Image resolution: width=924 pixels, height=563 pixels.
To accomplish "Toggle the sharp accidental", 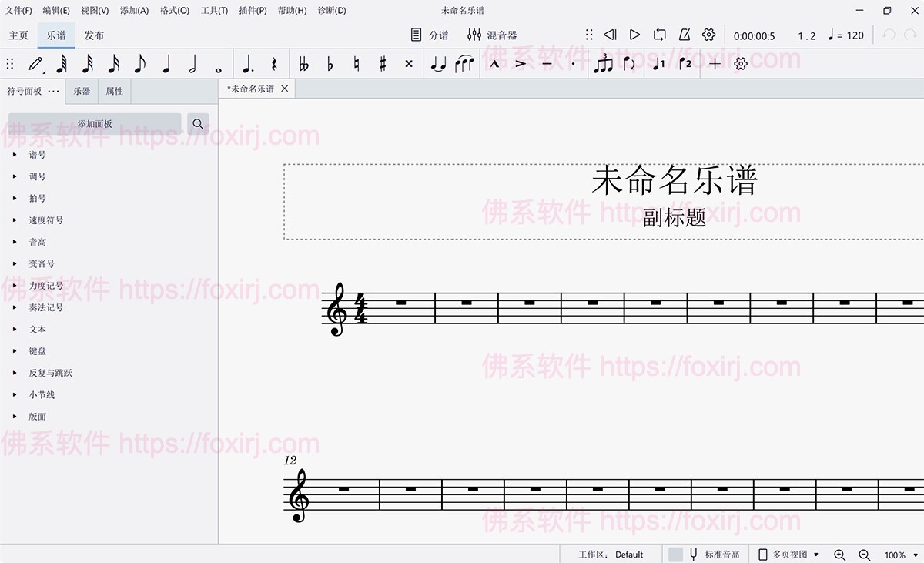I will coord(383,64).
